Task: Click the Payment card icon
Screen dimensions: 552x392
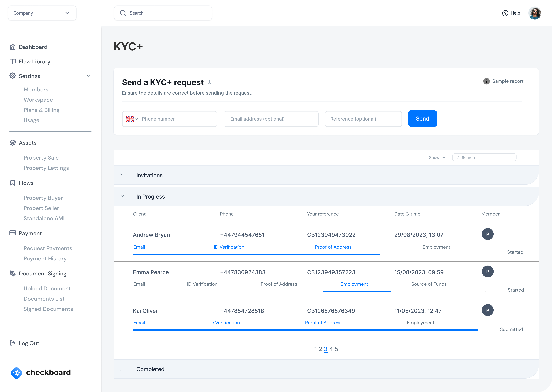Action: [13, 233]
